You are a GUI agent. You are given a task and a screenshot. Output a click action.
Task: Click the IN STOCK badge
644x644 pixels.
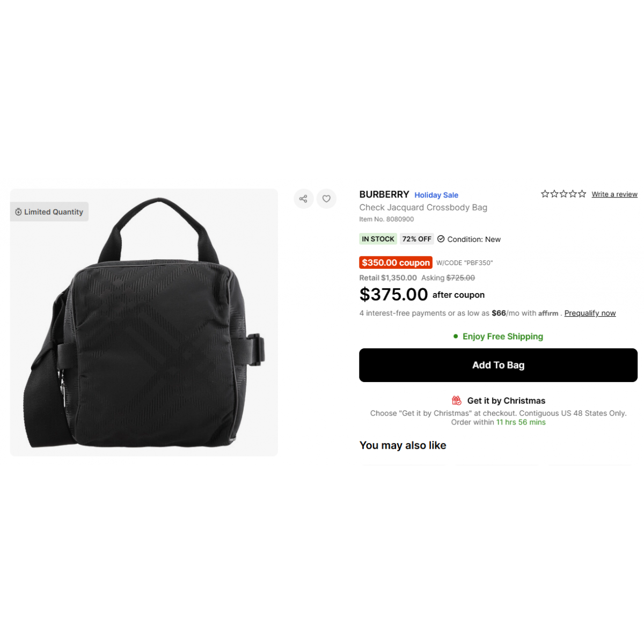[378, 239]
